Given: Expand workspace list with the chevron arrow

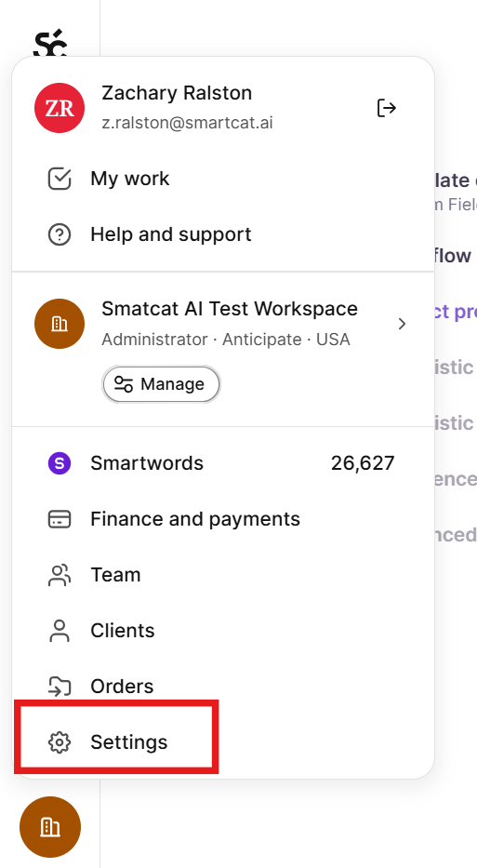Looking at the screenshot, I should click(x=403, y=324).
